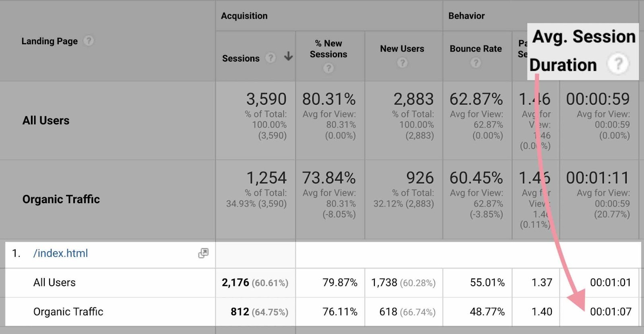The image size is (644, 334).
Task: Click the % New Sessions help icon
Action: point(329,68)
